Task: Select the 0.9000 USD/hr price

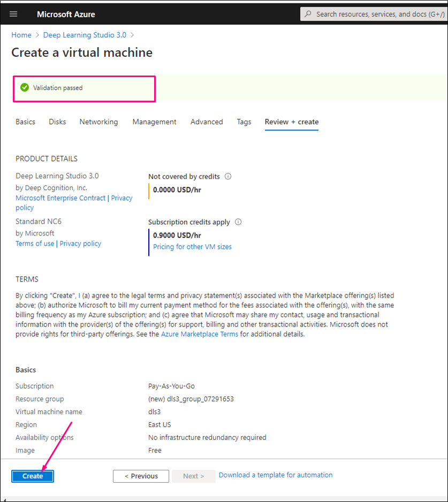Action: click(177, 235)
